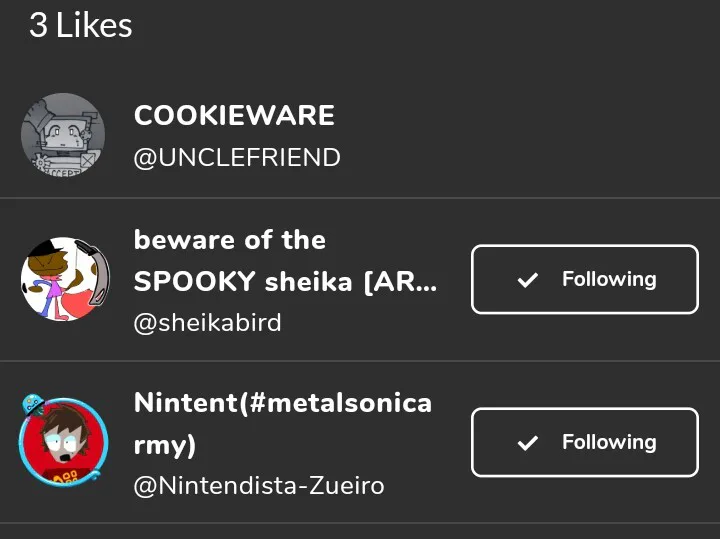The width and height of the screenshot is (720, 539).
Task: Click the "rmy)" second line of Nintent's name
Action: click(x=165, y=444)
